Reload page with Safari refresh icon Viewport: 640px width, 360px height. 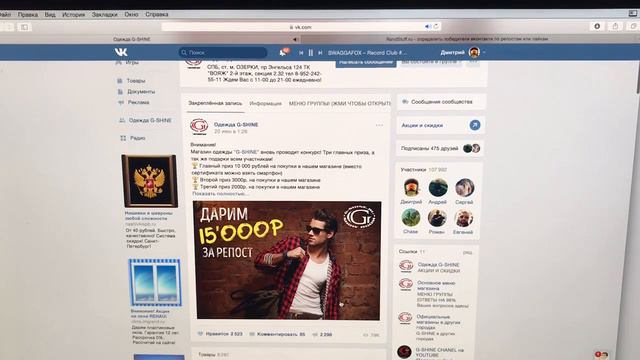tap(436, 27)
